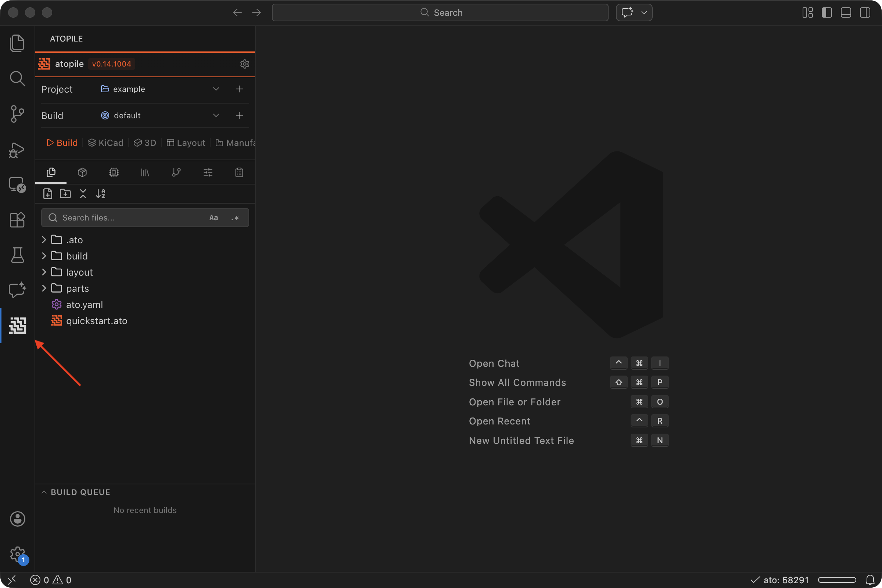Open the Project dropdown for example
The width and height of the screenshot is (882, 588).
tap(216, 89)
